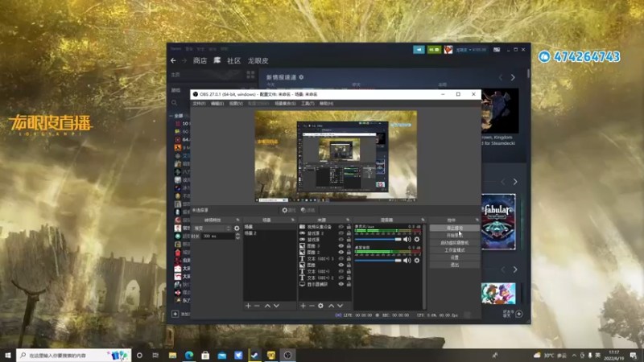Image resolution: width=644 pixels, height=362 pixels.
Task: Click 退出 exit button in OBS
Action: tap(455, 265)
